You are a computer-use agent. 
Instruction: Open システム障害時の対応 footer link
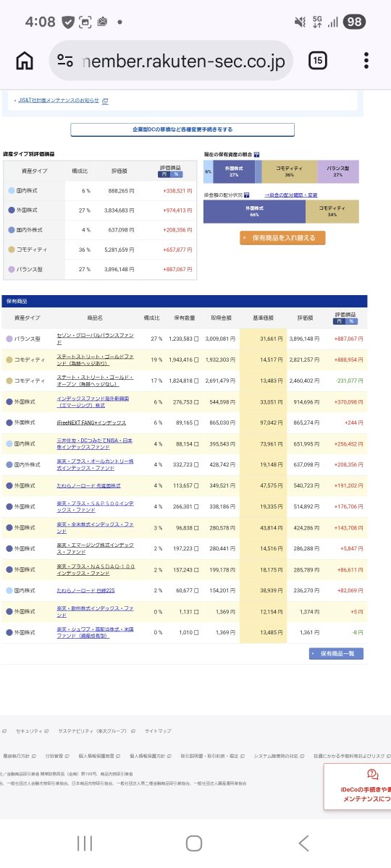279,756
